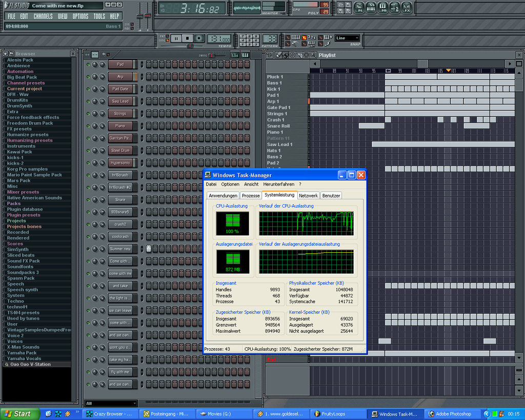This screenshot has height=420, width=525.
Task: Open the Snap dropdown showing Line
Action: [347, 38]
